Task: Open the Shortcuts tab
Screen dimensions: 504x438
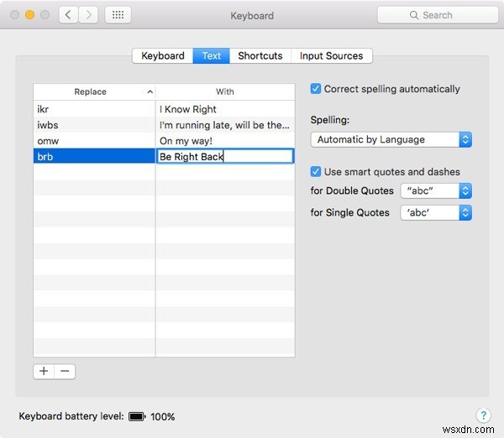Action: [x=260, y=56]
